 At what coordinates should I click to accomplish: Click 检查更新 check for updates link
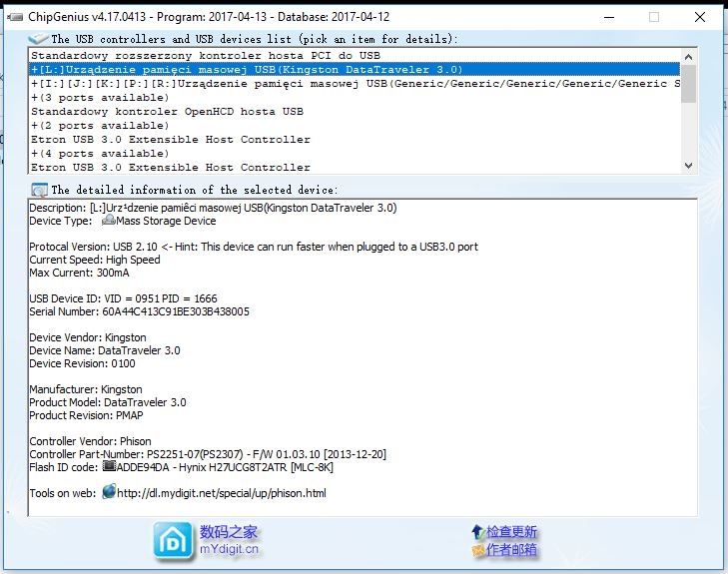point(511,532)
